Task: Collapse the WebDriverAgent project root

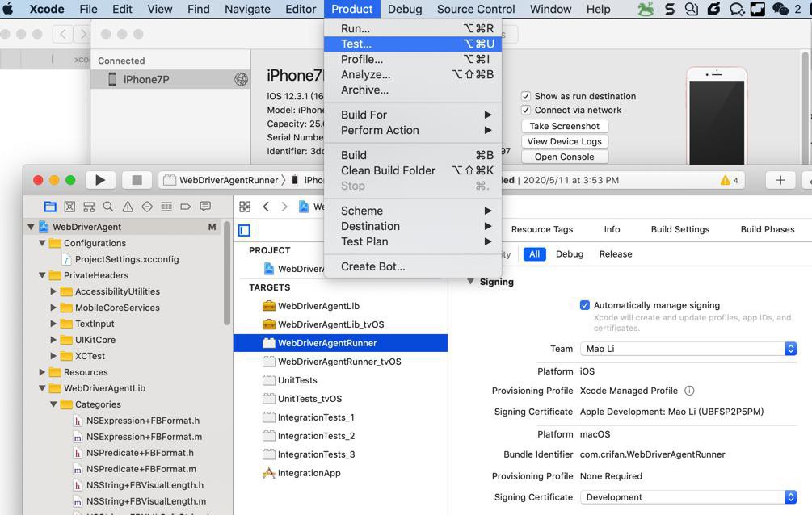Action: (31, 227)
